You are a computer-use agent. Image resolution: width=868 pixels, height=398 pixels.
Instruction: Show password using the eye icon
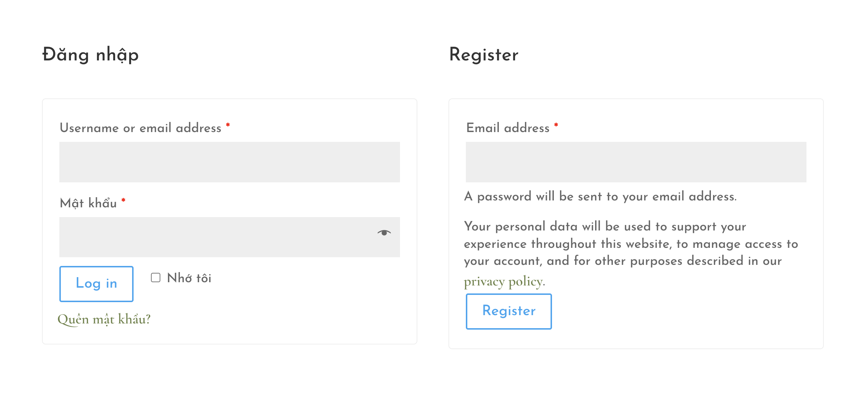[x=384, y=233]
